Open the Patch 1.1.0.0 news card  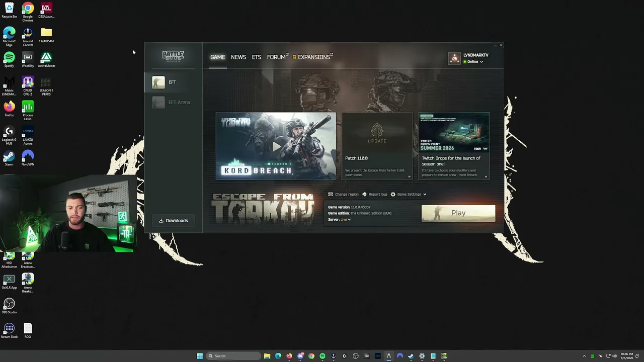coord(377,146)
